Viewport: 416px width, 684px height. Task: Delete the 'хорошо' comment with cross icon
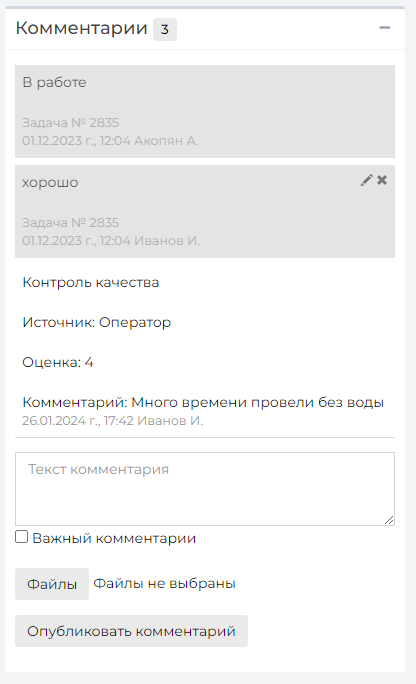(x=382, y=180)
